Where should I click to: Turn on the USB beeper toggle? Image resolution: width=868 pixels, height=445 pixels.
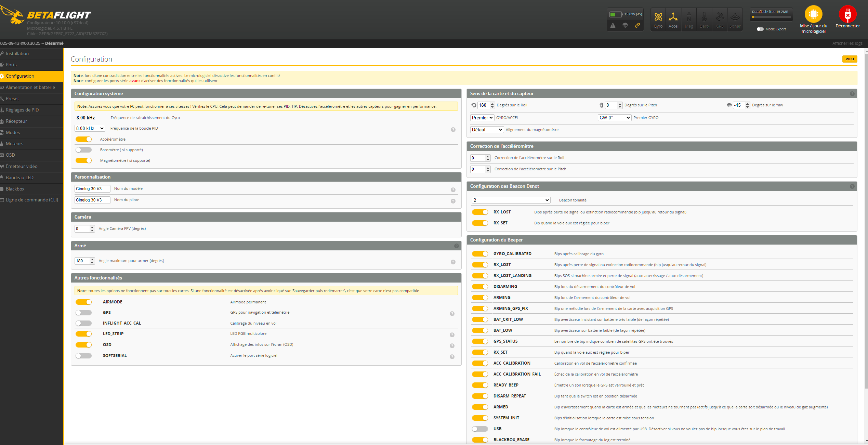point(479,429)
